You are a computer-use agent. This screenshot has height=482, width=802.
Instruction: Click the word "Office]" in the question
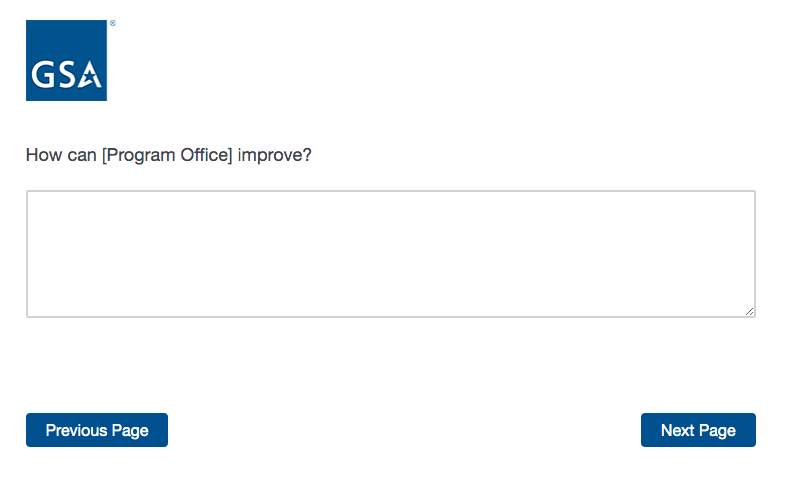tap(209, 155)
